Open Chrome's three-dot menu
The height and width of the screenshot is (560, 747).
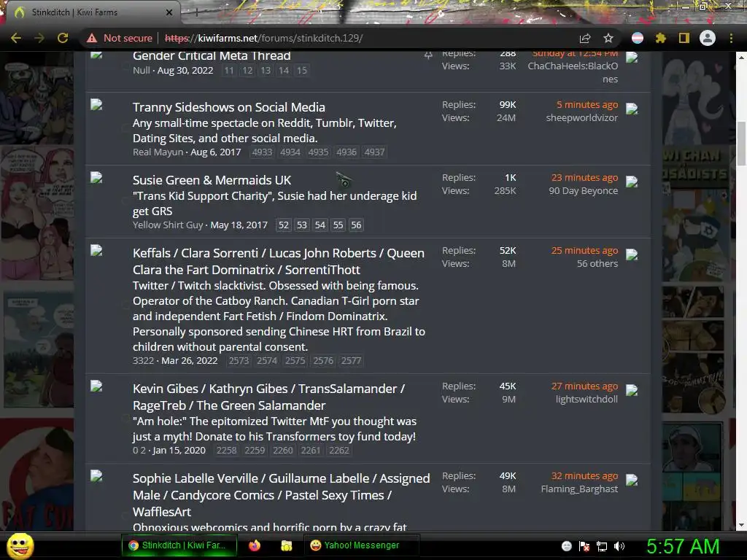[x=731, y=38]
